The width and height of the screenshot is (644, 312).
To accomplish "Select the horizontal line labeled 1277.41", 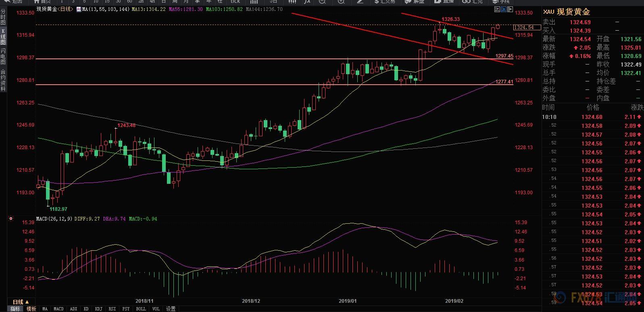I will (x=274, y=85).
